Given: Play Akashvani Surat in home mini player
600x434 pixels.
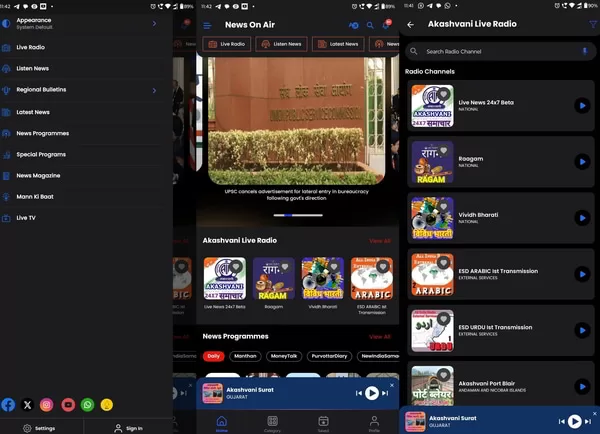Looking at the screenshot, I should pyautogui.click(x=372, y=393).
